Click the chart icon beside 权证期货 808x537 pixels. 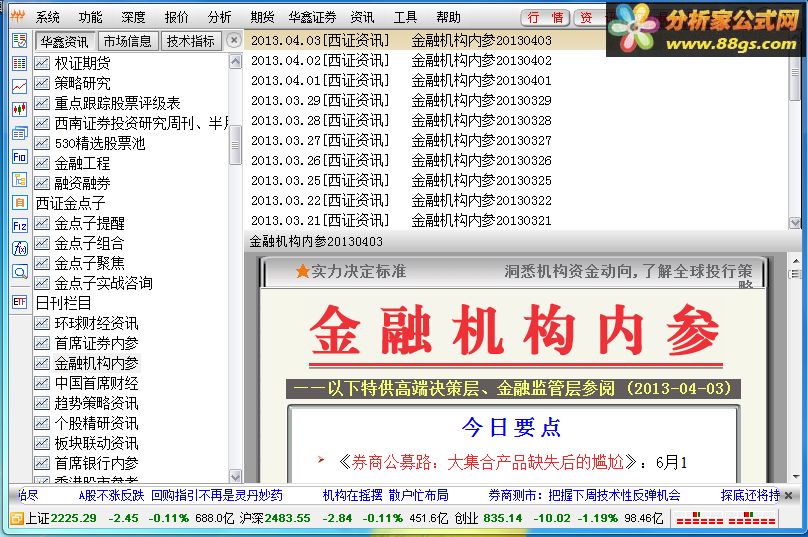pos(42,63)
